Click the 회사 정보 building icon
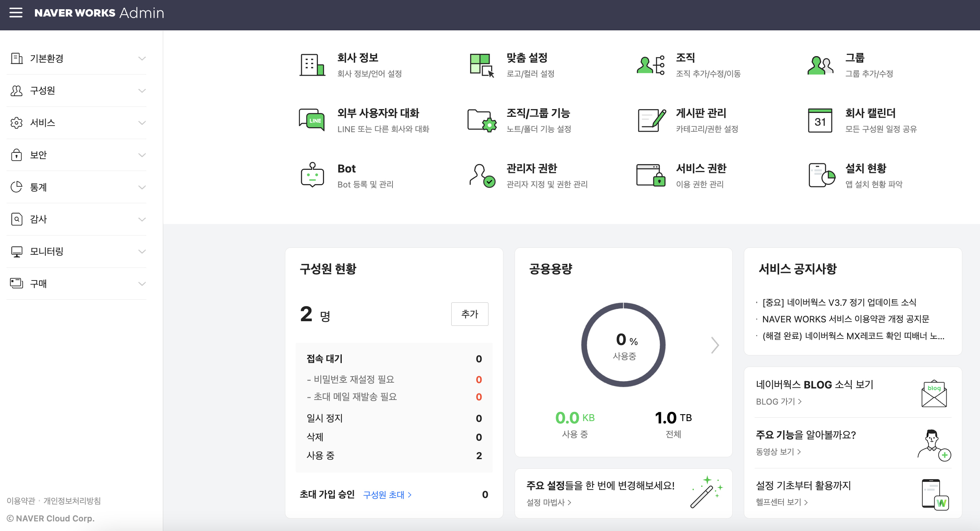The height and width of the screenshot is (531, 980). tap(312, 65)
